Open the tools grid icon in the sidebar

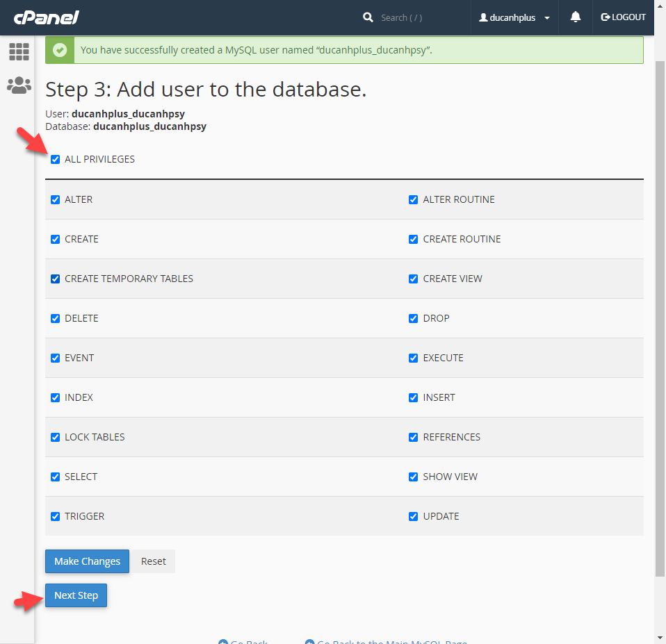point(19,51)
